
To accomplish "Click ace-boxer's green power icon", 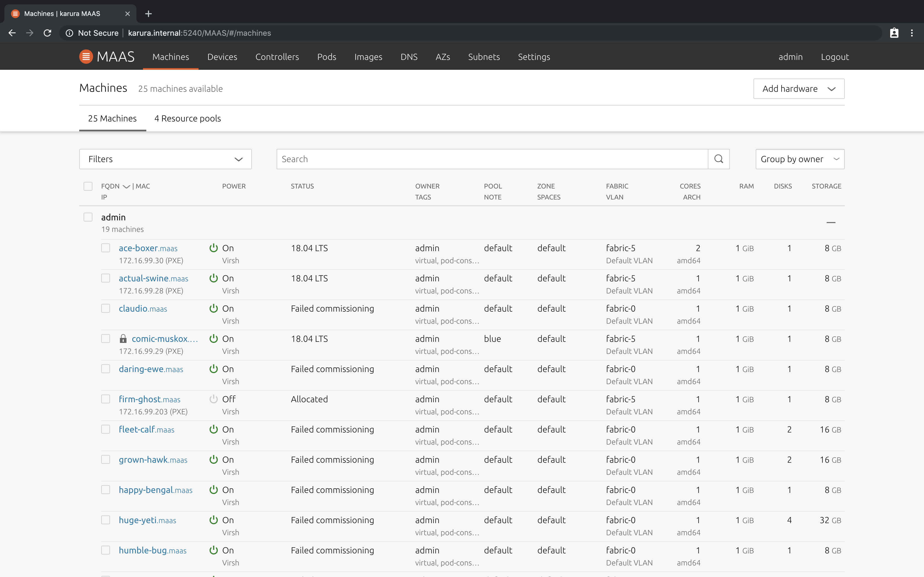I will [213, 248].
